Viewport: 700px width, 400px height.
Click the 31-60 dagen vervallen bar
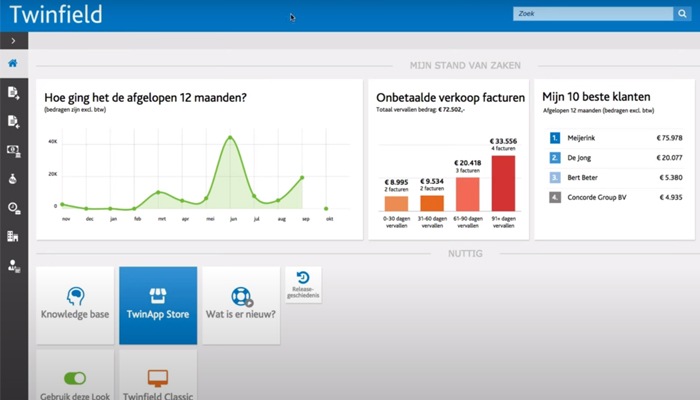432,203
